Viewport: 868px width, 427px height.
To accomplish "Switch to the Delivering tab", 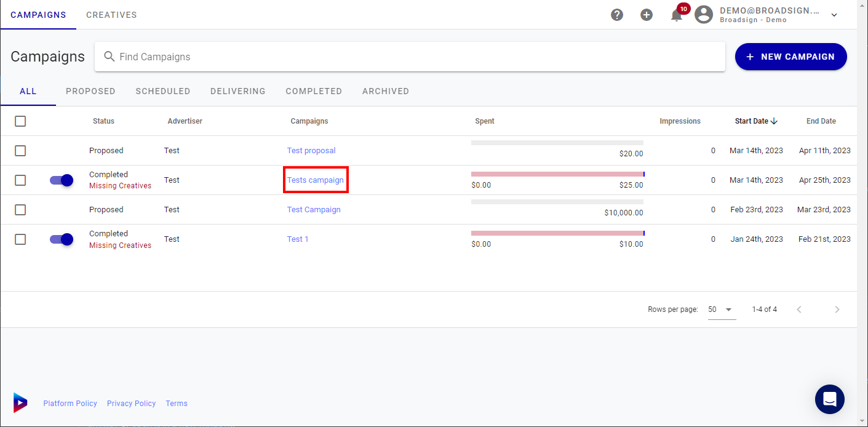I will point(238,91).
